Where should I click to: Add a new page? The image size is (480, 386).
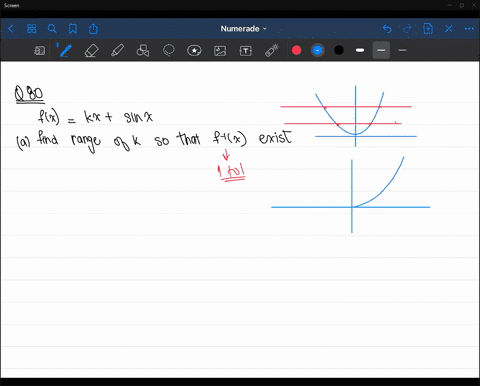[428, 29]
